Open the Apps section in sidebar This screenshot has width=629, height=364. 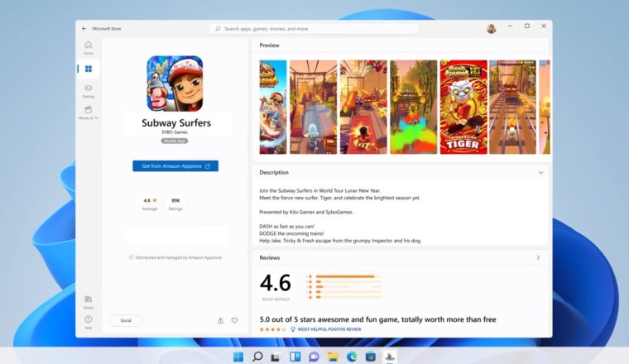[89, 69]
